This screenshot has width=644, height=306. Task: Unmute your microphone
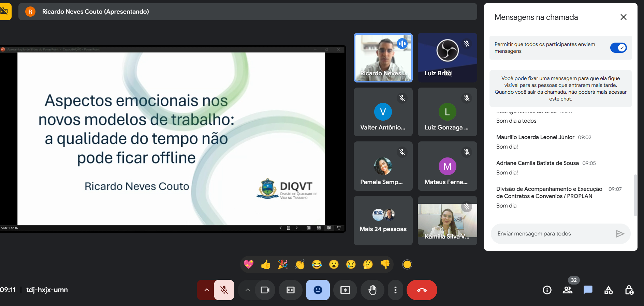point(224,290)
